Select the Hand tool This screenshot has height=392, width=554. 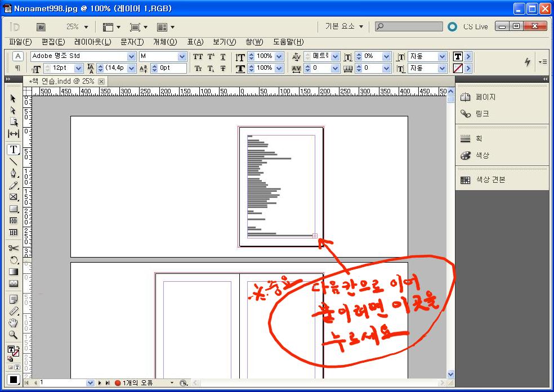(x=14, y=323)
